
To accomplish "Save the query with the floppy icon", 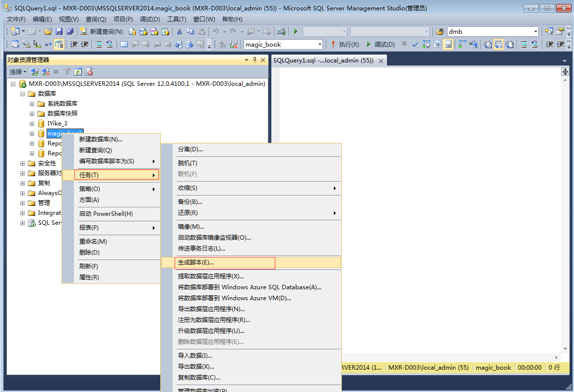I will click(x=59, y=31).
